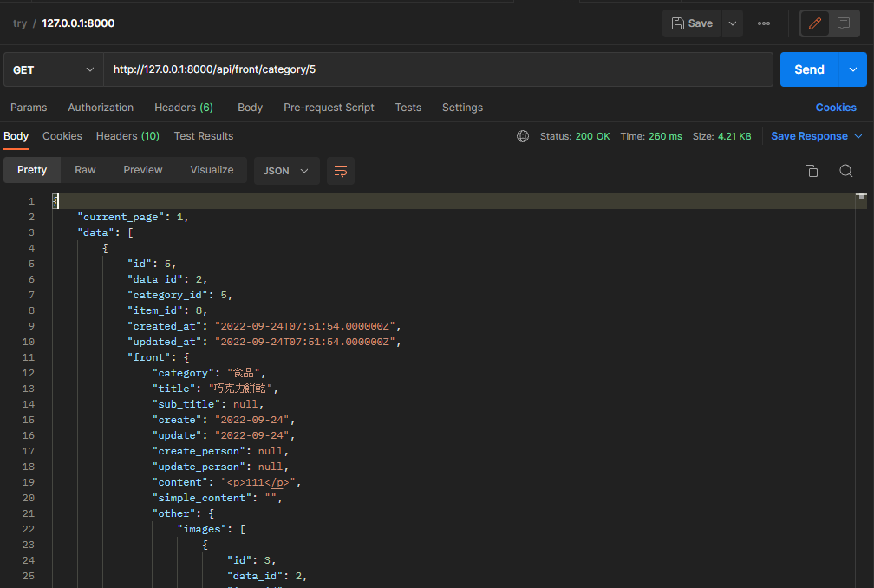Screen dimensions: 874x588
Task: Click the Save button
Action: click(692, 23)
